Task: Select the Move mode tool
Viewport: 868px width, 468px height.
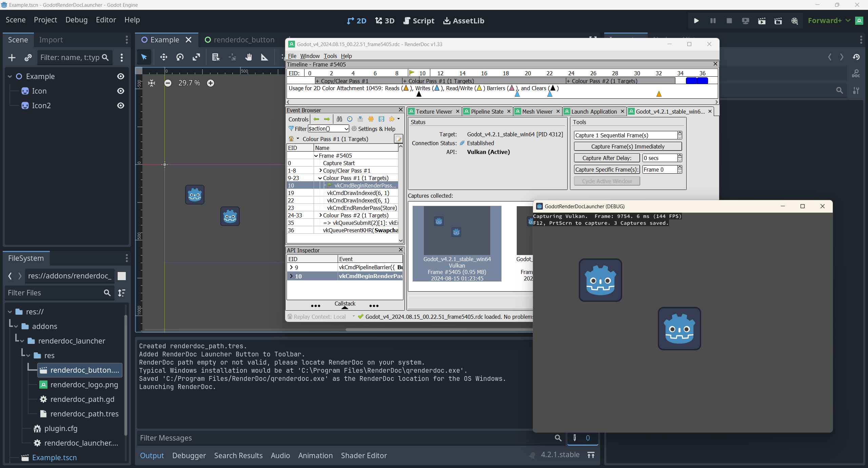Action: [x=164, y=57]
